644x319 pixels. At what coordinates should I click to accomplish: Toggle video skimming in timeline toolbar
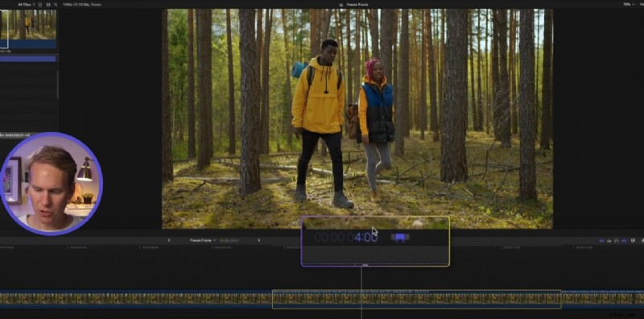tap(602, 241)
